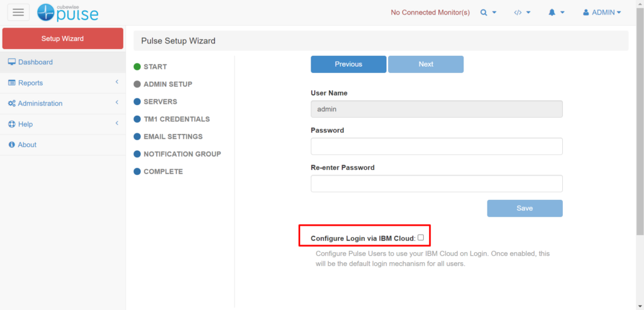
Task: Focus the Password input field
Action: pyautogui.click(x=436, y=147)
